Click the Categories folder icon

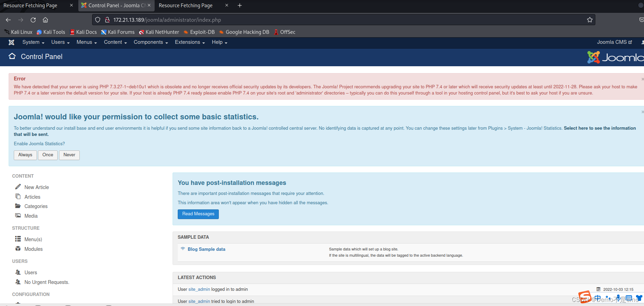click(18, 206)
